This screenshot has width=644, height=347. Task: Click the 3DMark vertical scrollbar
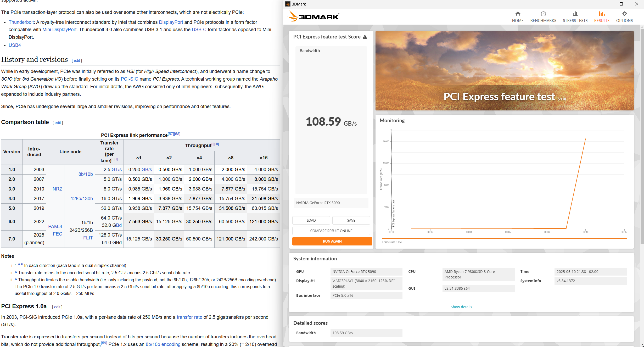click(x=642, y=131)
